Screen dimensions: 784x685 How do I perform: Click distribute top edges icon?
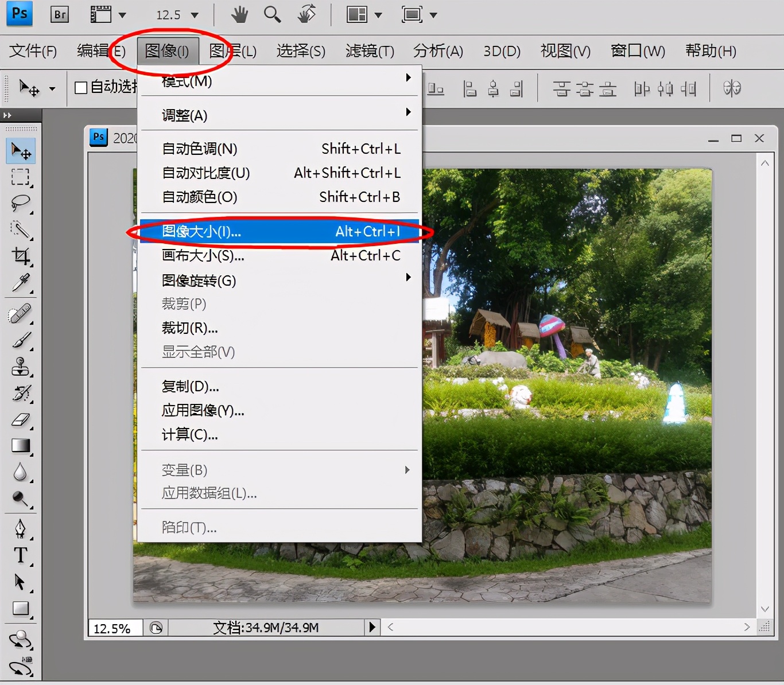(x=561, y=88)
